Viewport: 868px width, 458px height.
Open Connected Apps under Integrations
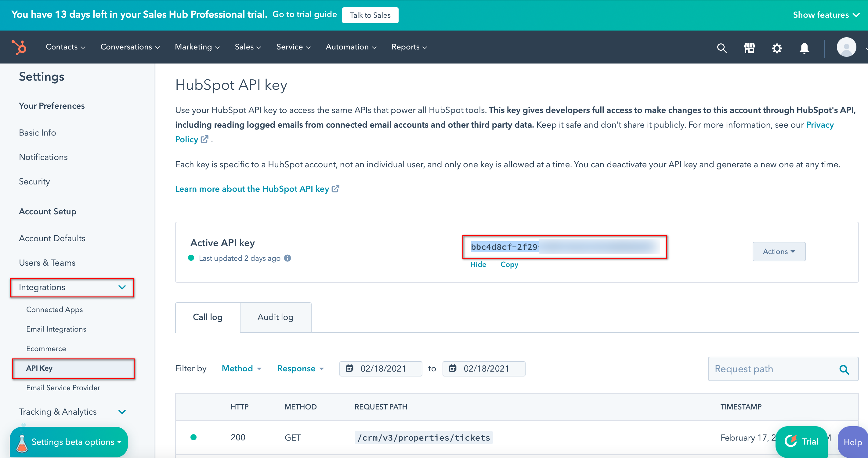click(x=54, y=309)
